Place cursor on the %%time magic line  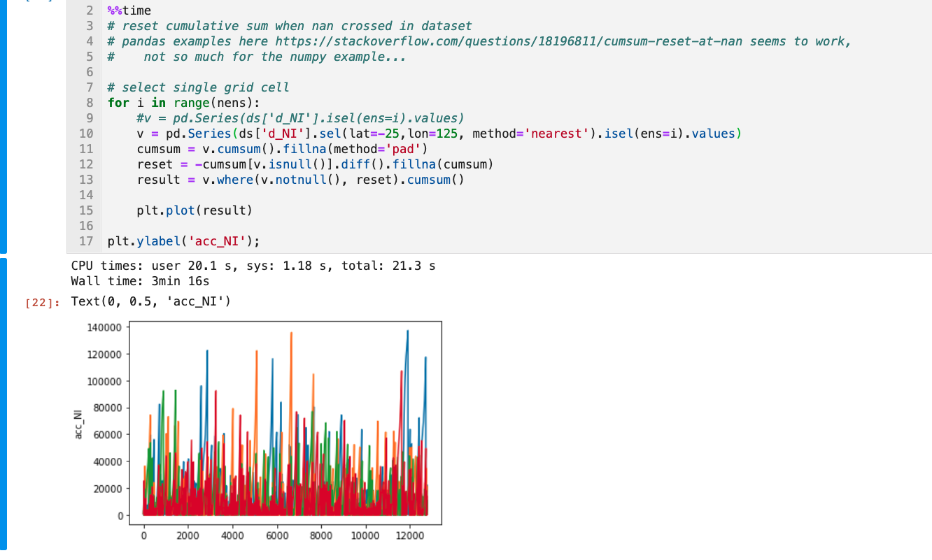[129, 10]
